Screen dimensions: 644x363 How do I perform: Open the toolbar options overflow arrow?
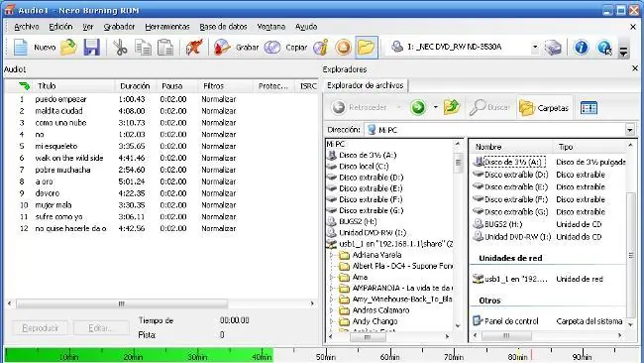(x=623, y=52)
